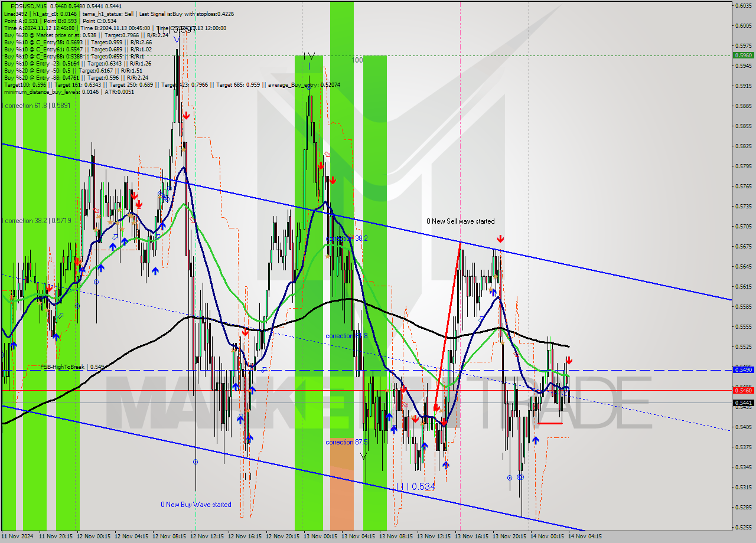Click the '0 New Sell wave started' label
The image size is (756, 543).
[461, 221]
